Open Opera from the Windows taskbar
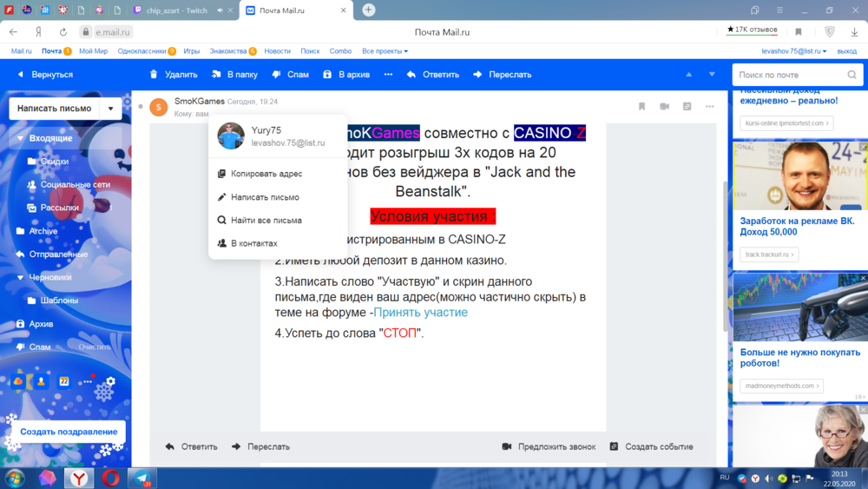The height and width of the screenshot is (489, 868). tap(110, 478)
